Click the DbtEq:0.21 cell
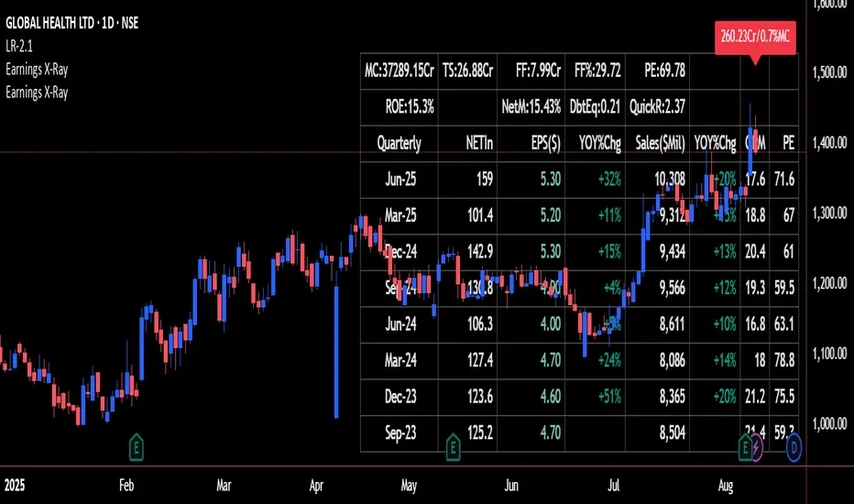The height and width of the screenshot is (504, 854). (x=595, y=107)
